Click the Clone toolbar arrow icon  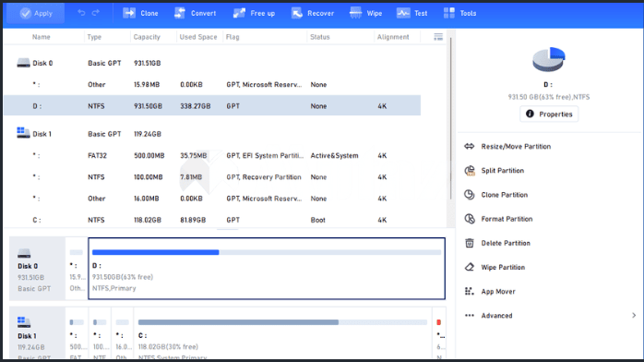click(129, 13)
